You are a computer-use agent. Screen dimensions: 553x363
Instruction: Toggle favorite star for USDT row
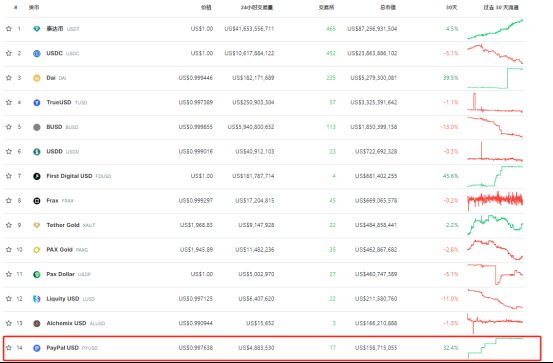[9, 29]
